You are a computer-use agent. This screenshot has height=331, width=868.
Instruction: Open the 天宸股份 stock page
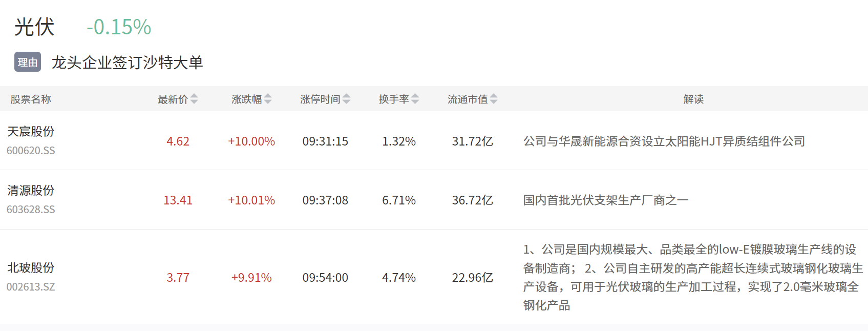31,132
